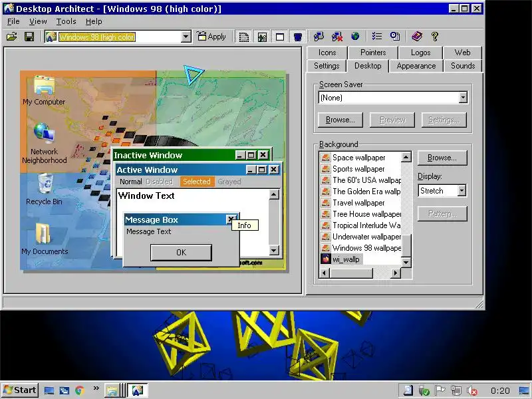This screenshot has height=399, width=532.
Task: Select Underwater wallpaper entry
Action: pos(361,237)
